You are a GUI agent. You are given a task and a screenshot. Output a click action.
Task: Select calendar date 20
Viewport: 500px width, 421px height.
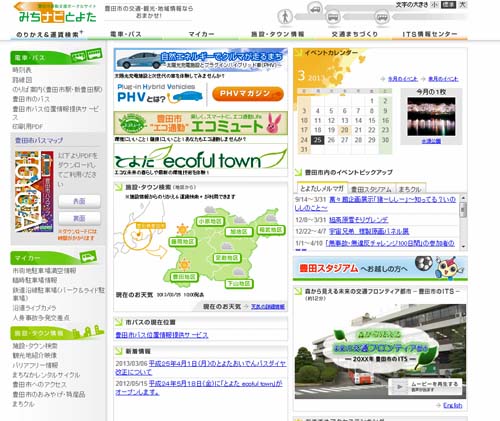[x=345, y=130]
